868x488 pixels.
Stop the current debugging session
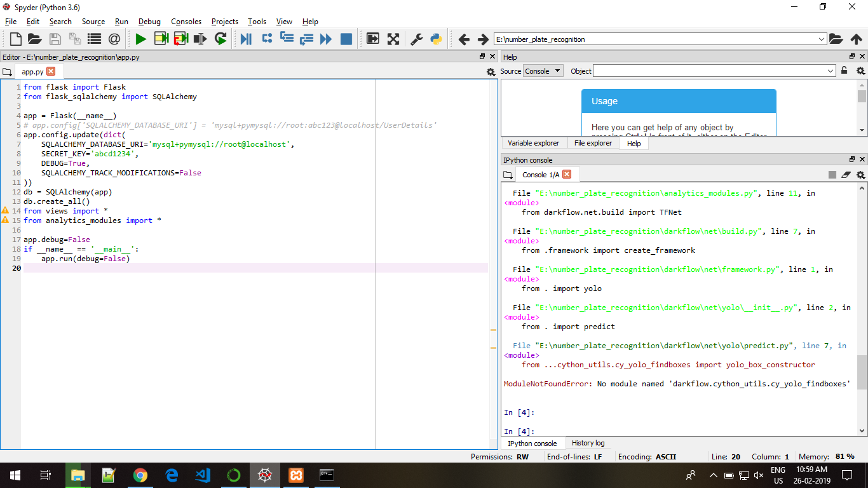click(346, 39)
